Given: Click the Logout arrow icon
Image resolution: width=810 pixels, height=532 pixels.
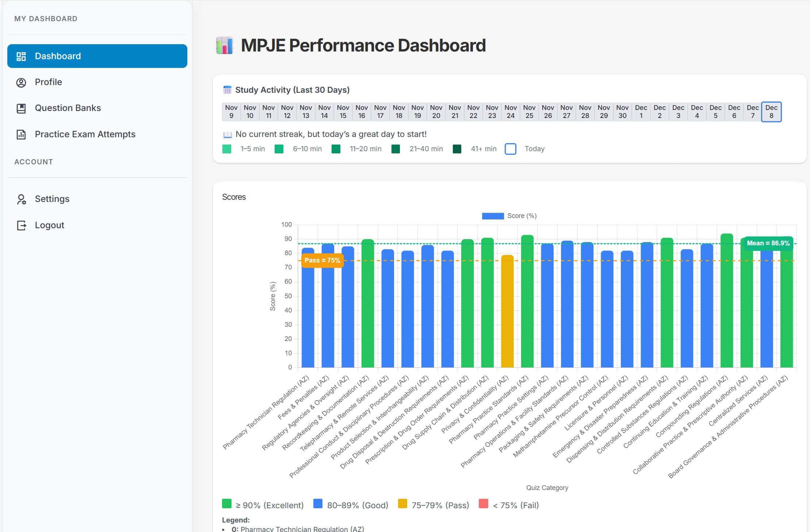Looking at the screenshot, I should coord(21,225).
